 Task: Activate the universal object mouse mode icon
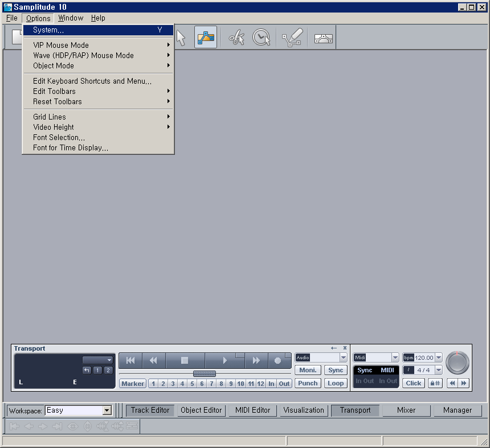206,37
